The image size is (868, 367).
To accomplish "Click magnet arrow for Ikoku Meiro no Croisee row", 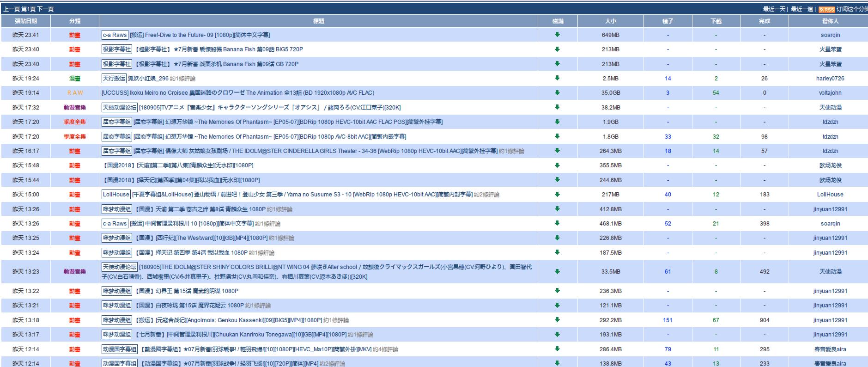I will tap(557, 92).
